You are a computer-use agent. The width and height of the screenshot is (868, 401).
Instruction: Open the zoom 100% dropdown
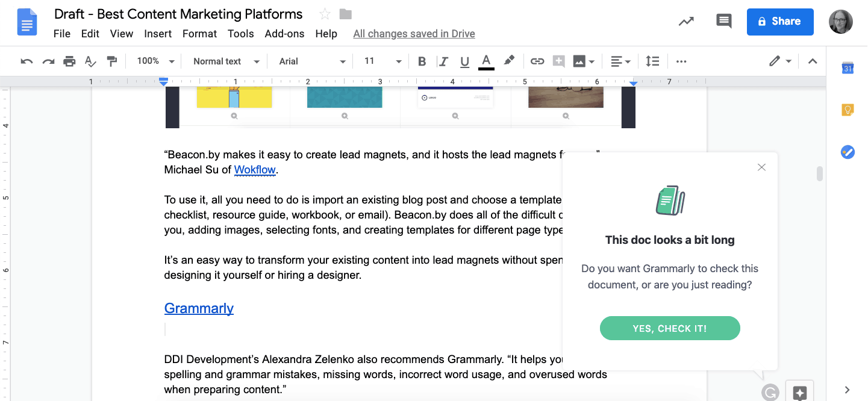click(x=155, y=61)
